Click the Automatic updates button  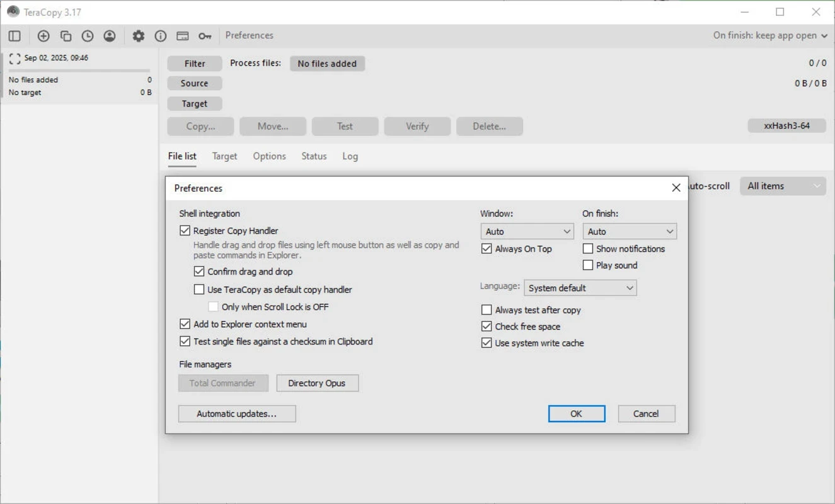[237, 414]
